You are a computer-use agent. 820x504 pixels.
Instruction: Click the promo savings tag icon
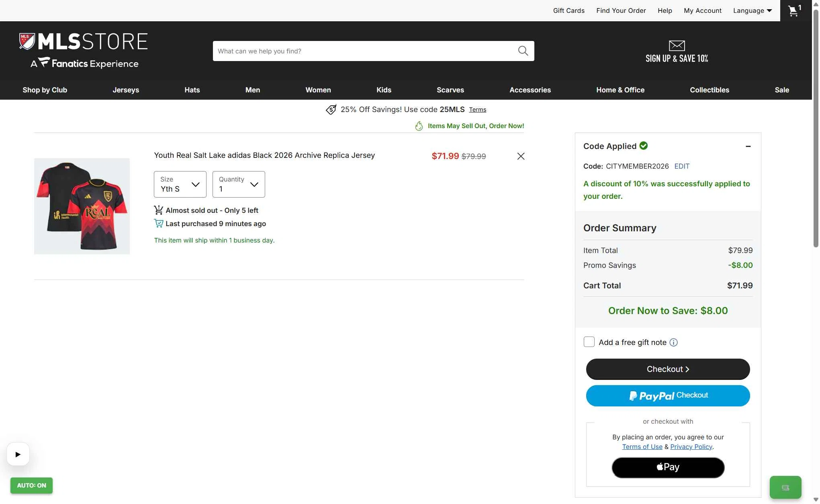point(331,110)
